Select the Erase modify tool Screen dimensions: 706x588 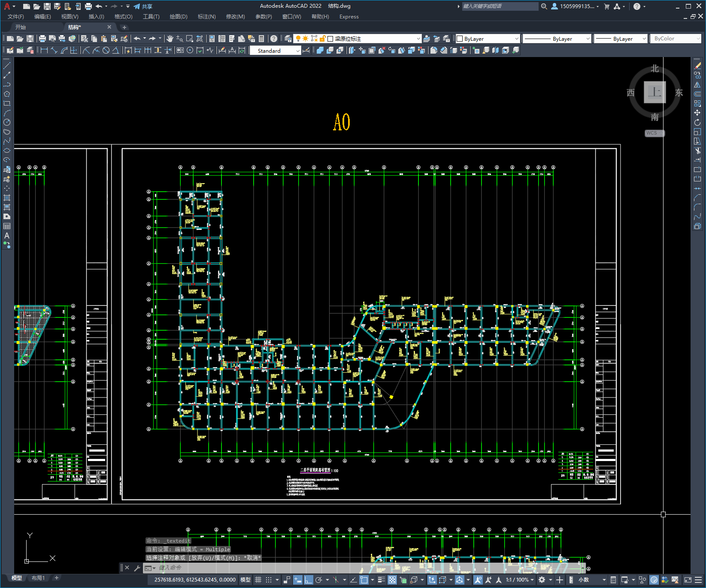point(697,66)
